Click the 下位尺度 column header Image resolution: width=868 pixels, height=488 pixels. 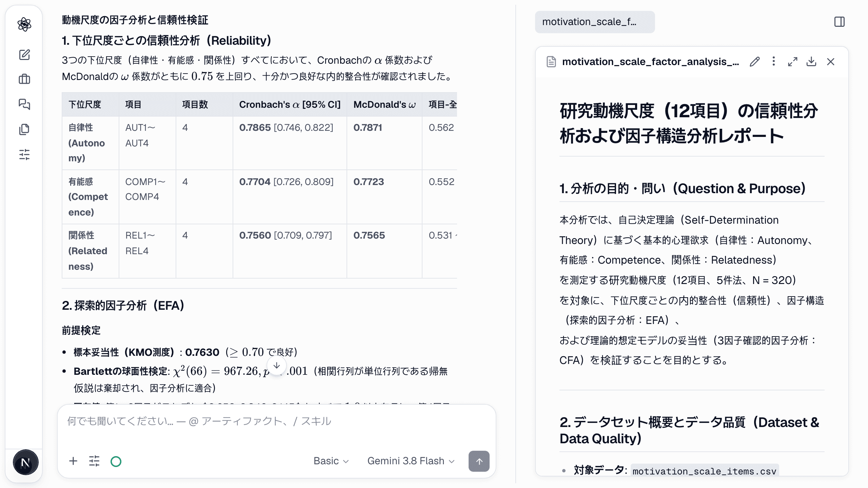[90, 105]
